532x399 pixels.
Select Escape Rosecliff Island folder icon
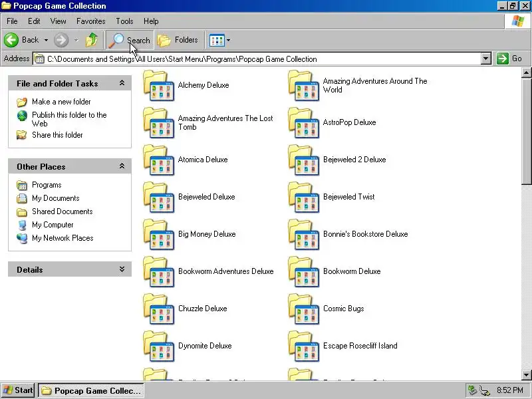[x=303, y=346]
